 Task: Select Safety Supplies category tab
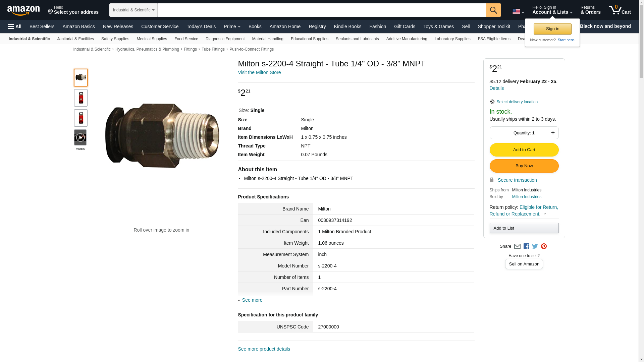click(115, 39)
